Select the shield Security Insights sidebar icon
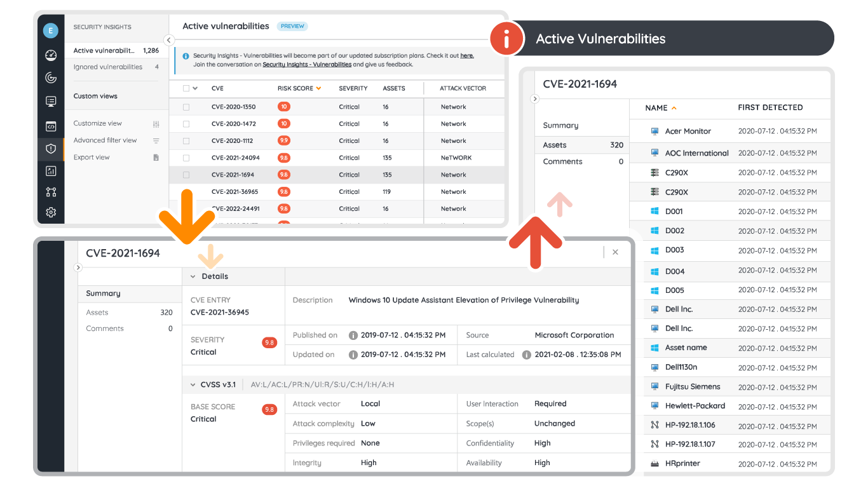 (51, 149)
